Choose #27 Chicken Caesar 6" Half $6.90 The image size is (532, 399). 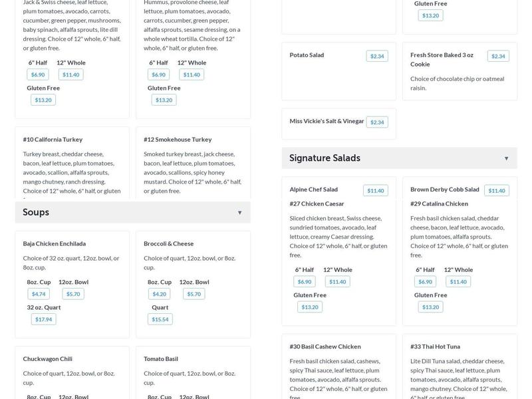tap(305, 282)
